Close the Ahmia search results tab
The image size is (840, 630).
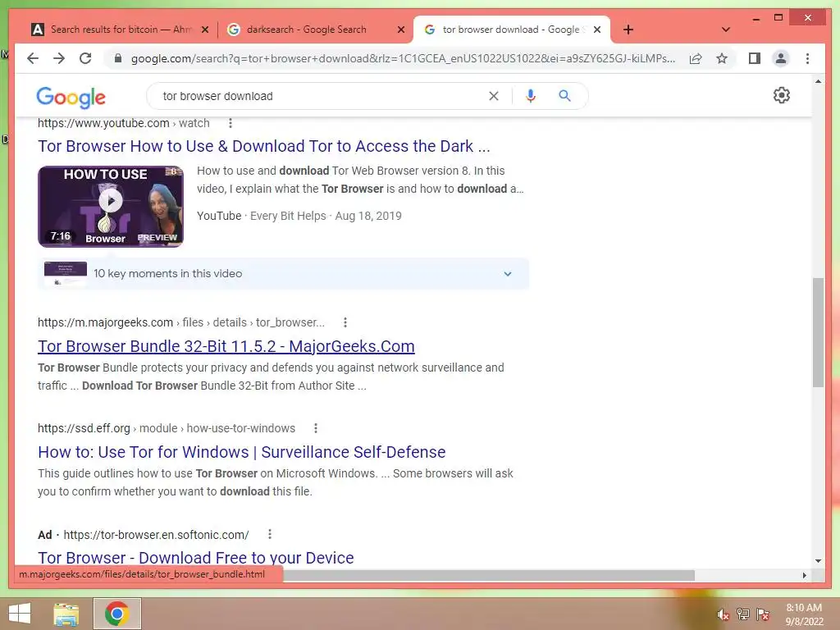click(x=204, y=30)
